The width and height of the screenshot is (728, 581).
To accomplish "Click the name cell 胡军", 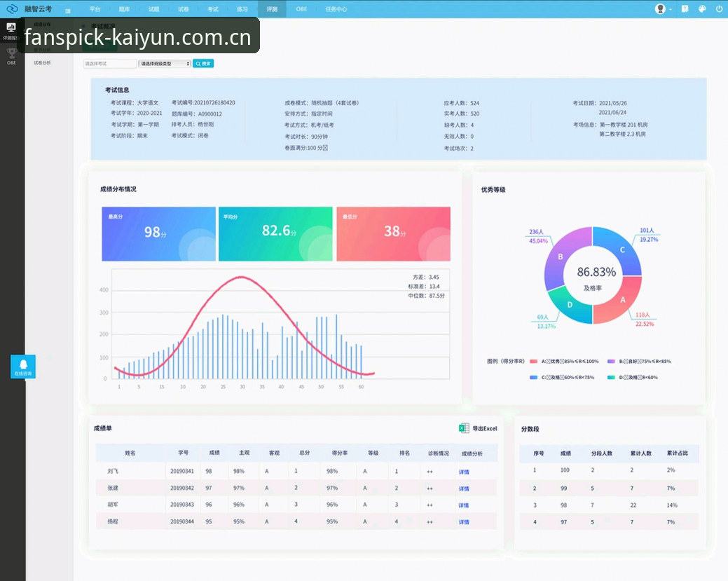I will pyautogui.click(x=113, y=505).
